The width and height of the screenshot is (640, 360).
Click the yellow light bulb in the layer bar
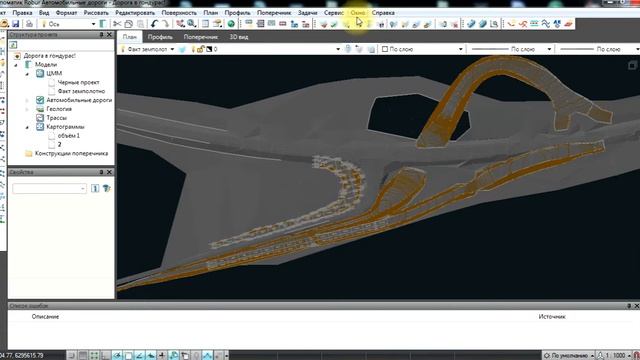coord(193,49)
